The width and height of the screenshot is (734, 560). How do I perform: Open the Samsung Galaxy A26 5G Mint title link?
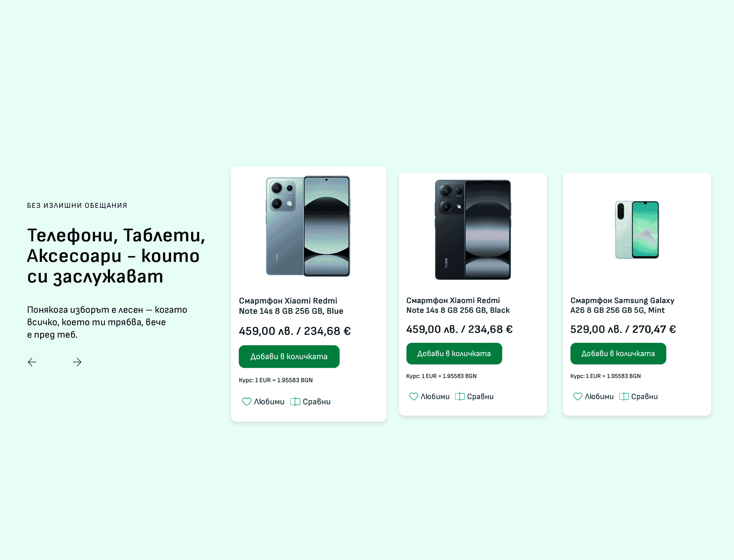(x=622, y=305)
